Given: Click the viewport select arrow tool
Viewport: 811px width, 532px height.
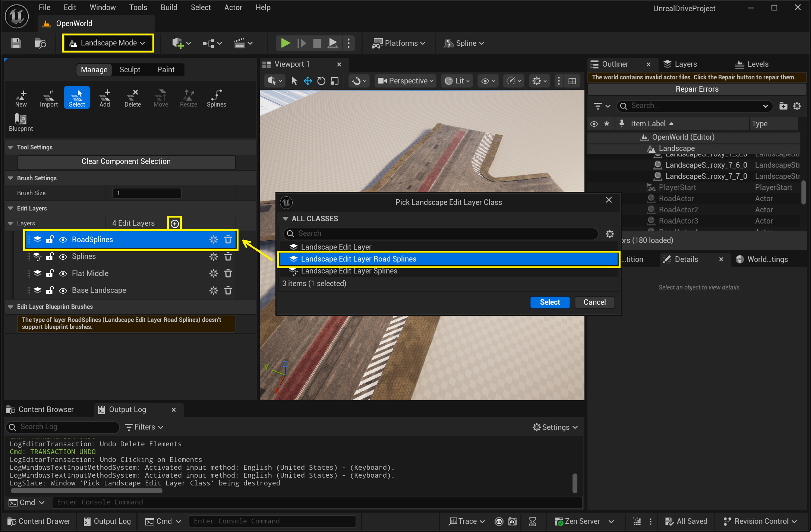Looking at the screenshot, I should click(294, 81).
